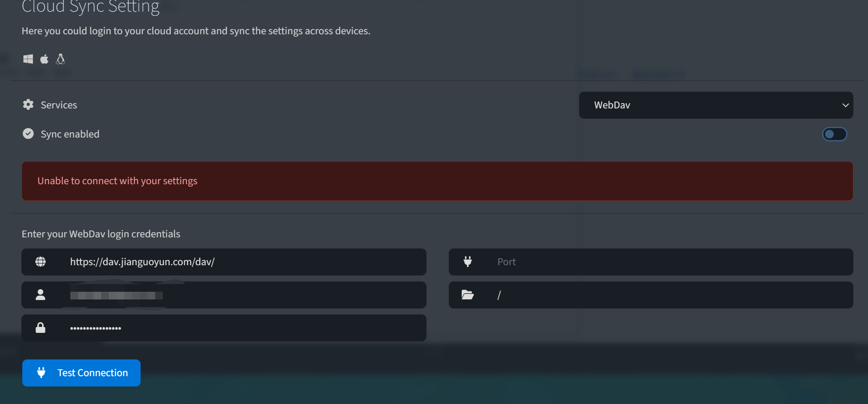Image resolution: width=868 pixels, height=404 pixels.
Task: Click the lock icon beside the password
Action: click(x=40, y=328)
